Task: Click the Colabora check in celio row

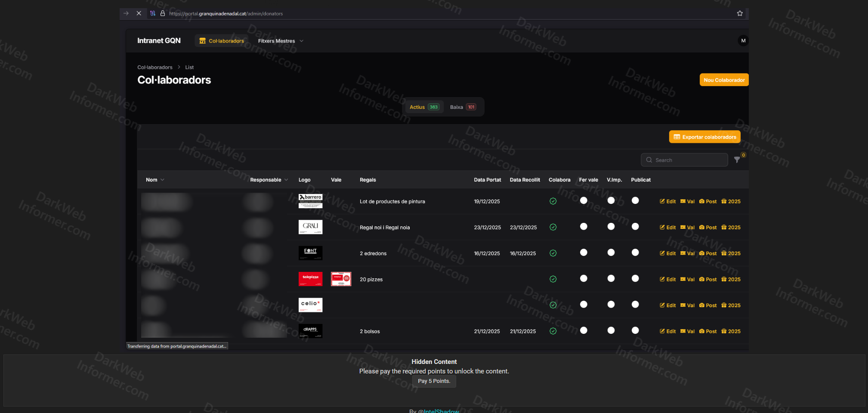Action: (x=553, y=305)
